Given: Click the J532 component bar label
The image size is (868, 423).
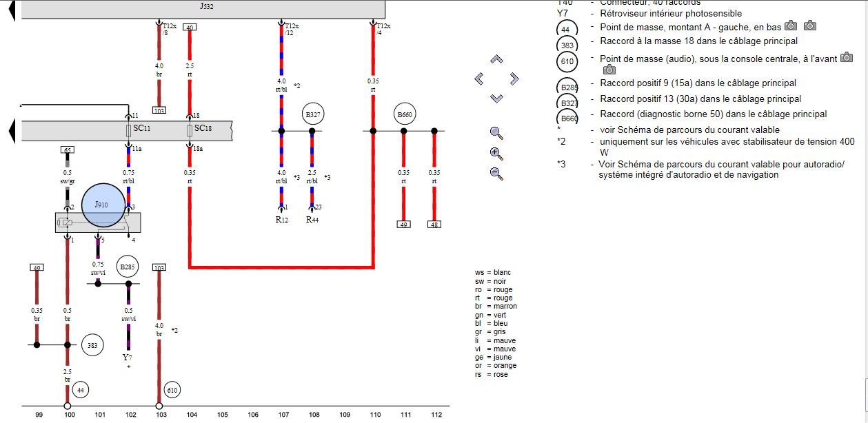Looking at the screenshot, I should (x=206, y=6).
